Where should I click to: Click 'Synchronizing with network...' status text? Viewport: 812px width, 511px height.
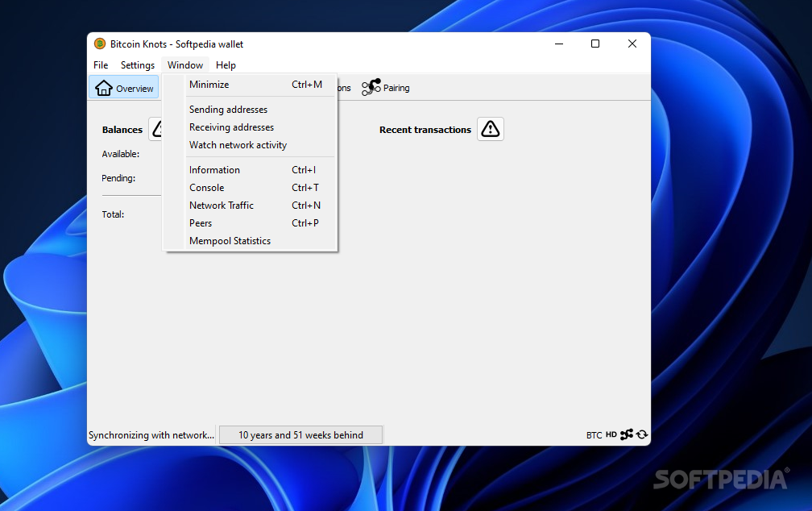(x=151, y=434)
